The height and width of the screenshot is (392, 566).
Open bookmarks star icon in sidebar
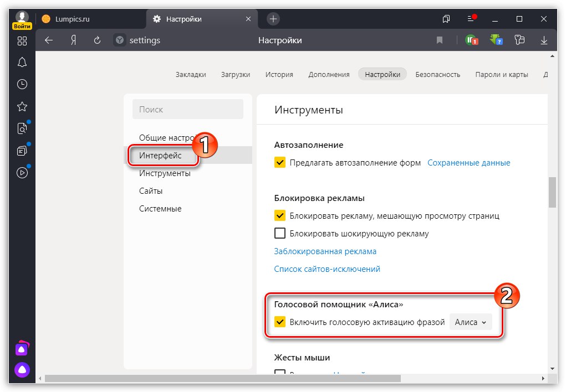22,106
